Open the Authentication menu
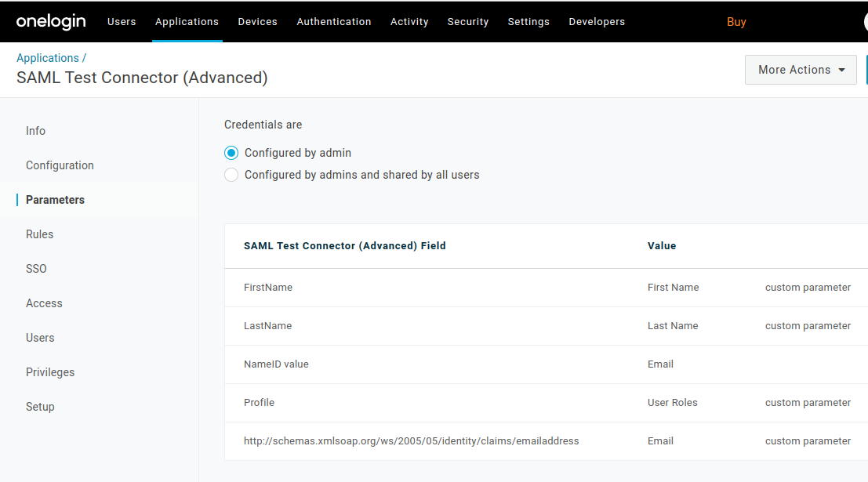The height and width of the screenshot is (482, 868). (x=334, y=22)
